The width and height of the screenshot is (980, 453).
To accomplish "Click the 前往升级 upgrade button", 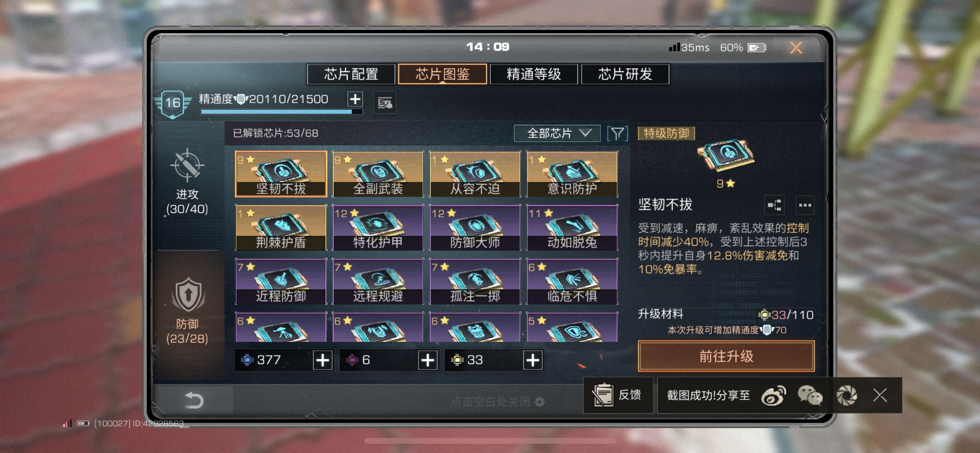I will (726, 356).
